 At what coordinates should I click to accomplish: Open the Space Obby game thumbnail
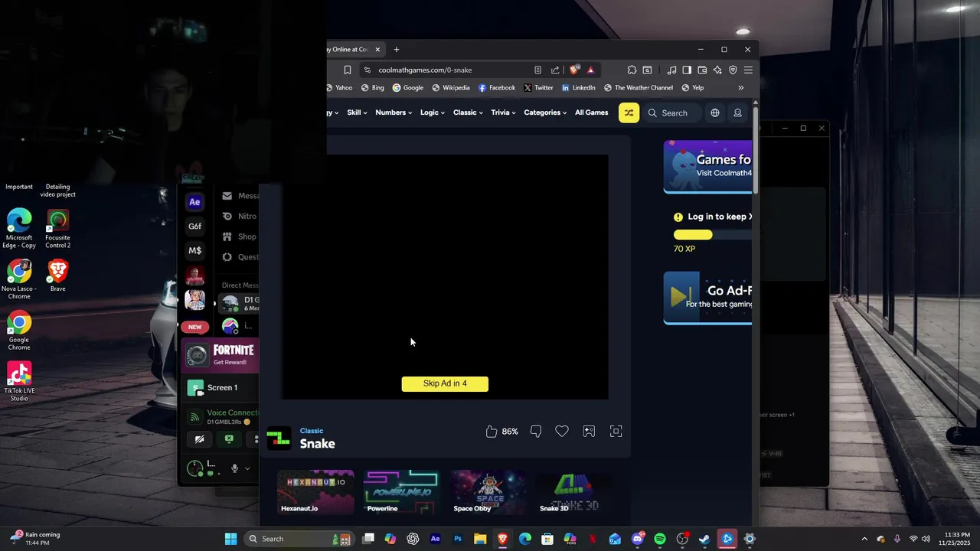pyautogui.click(x=488, y=492)
